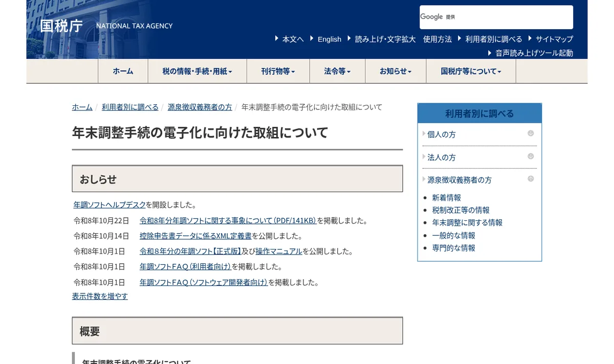Click 表示件数を増やす to show more
This screenshot has width=614, height=364.
(100, 296)
